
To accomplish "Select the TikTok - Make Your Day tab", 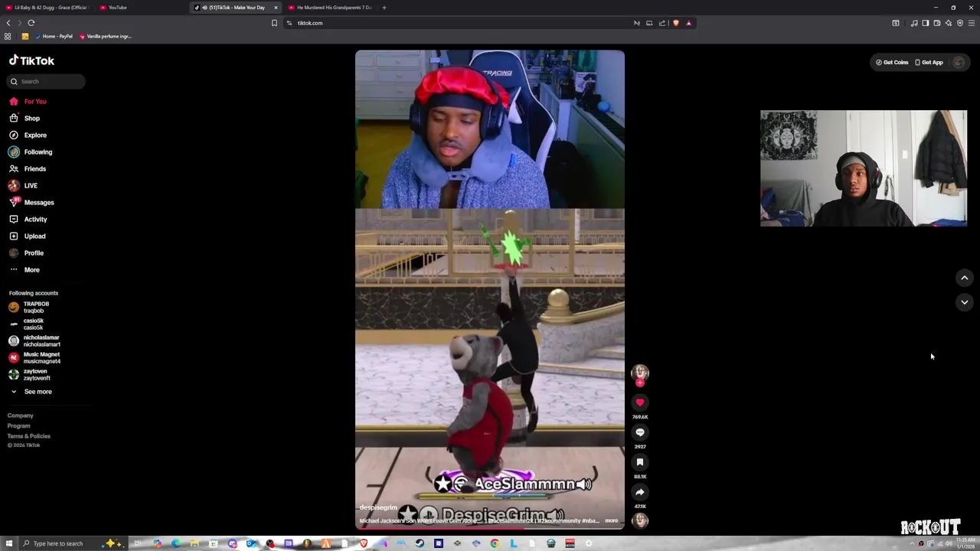I will [234, 8].
